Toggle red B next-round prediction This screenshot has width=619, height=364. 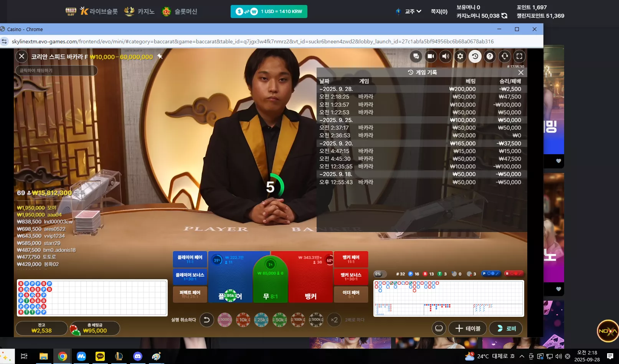tap(514, 273)
